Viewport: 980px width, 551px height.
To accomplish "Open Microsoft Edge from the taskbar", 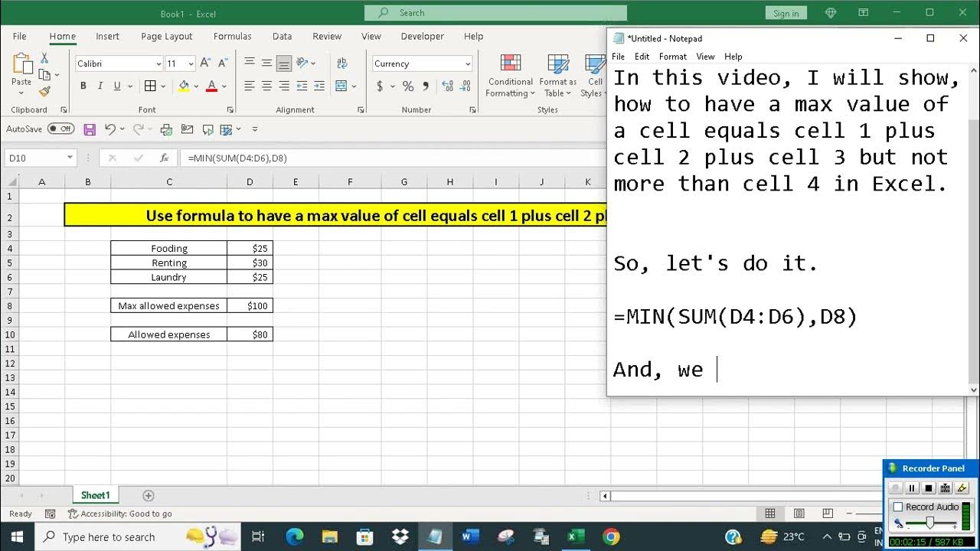I will [295, 536].
